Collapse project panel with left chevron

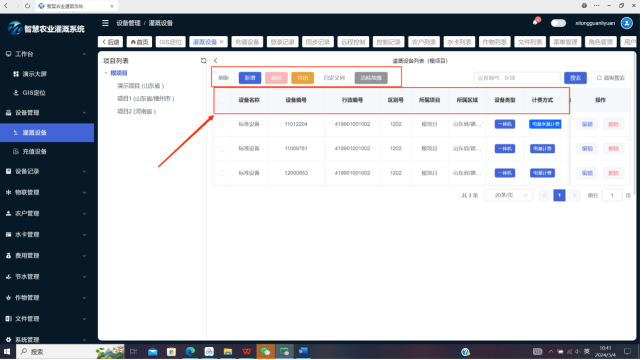[216, 61]
